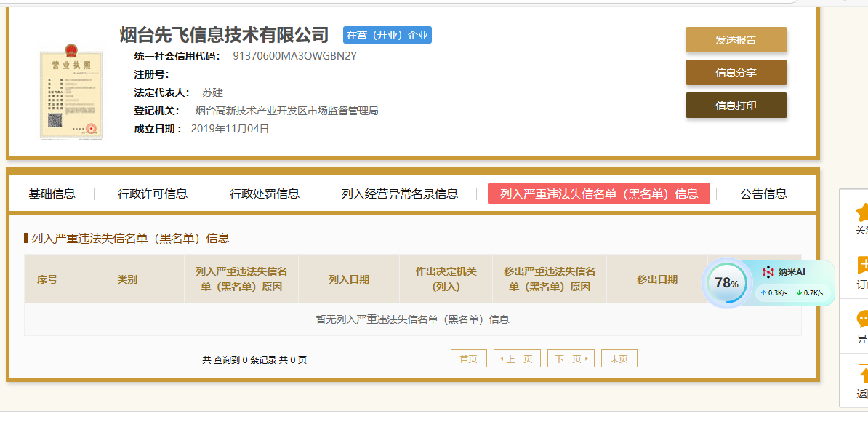Click the download speed 0.7K/s indicator
This screenshot has height=422, width=868.
tap(809, 293)
